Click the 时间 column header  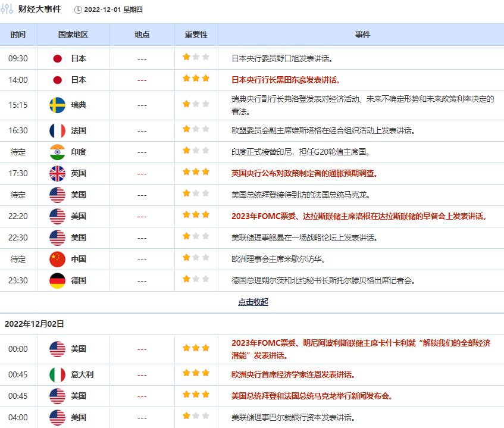point(18,35)
